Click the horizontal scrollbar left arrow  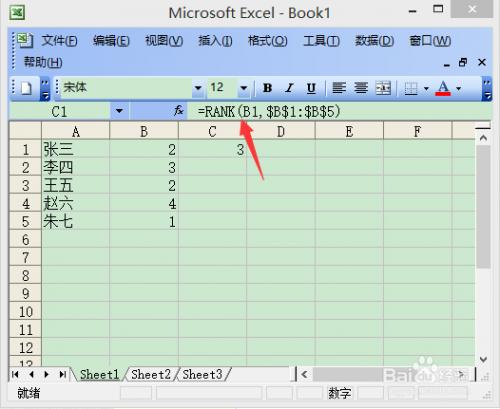pyautogui.click(x=304, y=374)
